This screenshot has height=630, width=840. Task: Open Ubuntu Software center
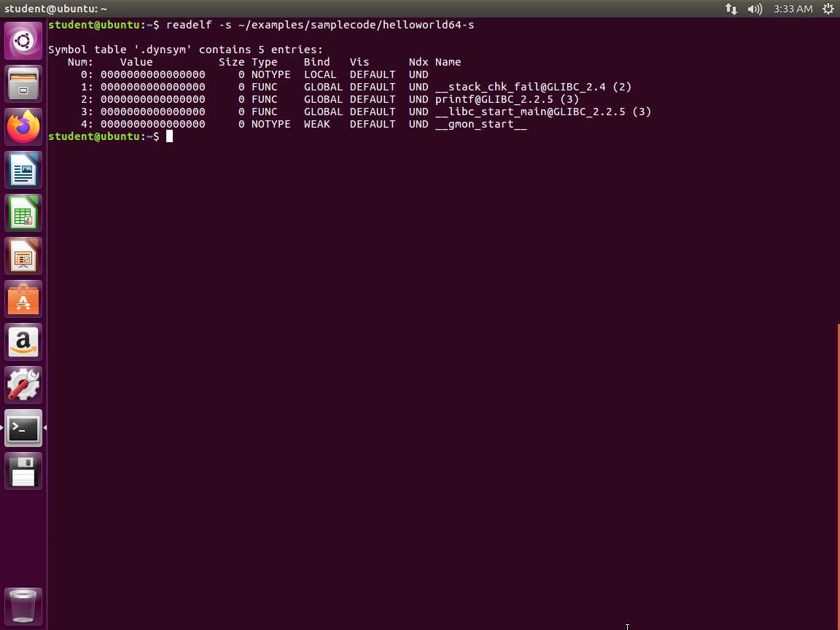23,299
